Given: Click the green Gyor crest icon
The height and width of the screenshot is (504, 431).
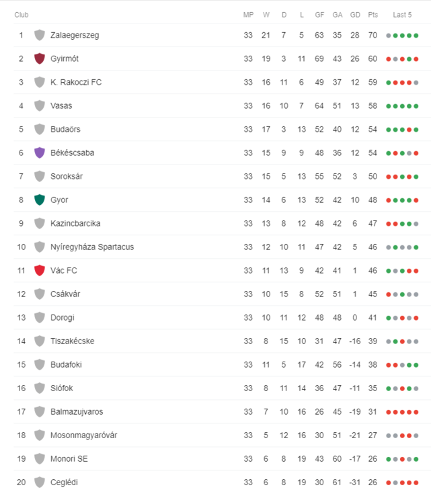Looking at the screenshot, I should [40, 200].
